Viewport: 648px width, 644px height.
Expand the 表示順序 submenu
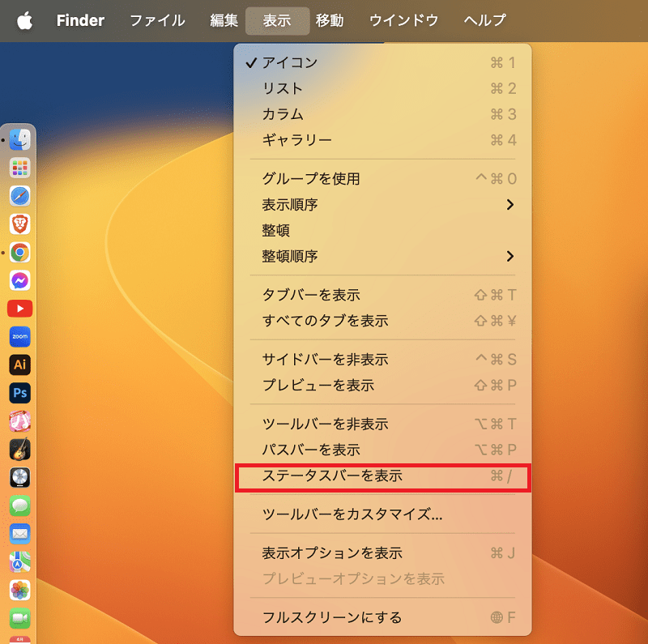click(382, 205)
